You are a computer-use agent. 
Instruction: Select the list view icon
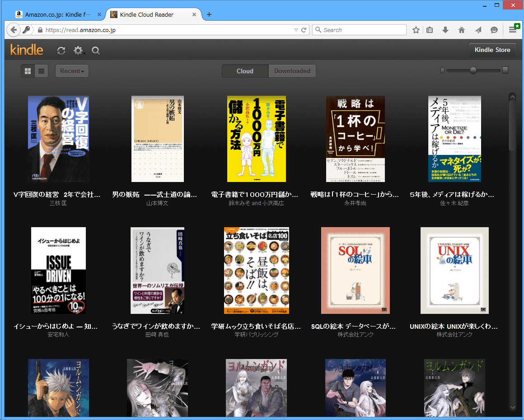click(x=41, y=71)
